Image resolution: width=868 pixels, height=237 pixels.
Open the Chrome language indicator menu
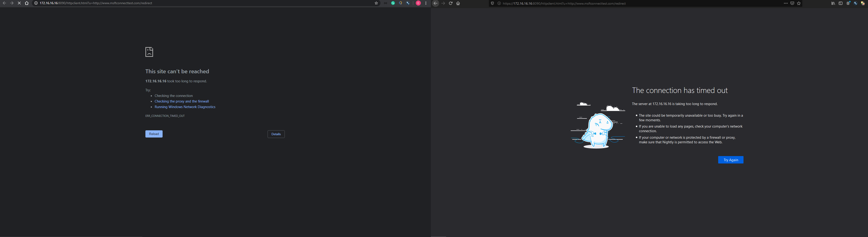[385, 3]
